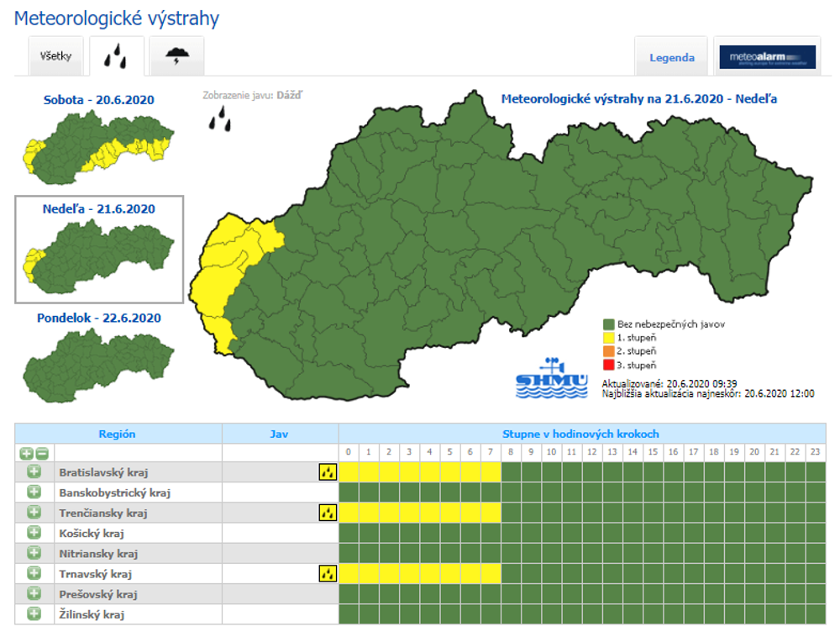Open the meteoalarm logo link
This screenshot has height=637, width=840.
point(767,57)
